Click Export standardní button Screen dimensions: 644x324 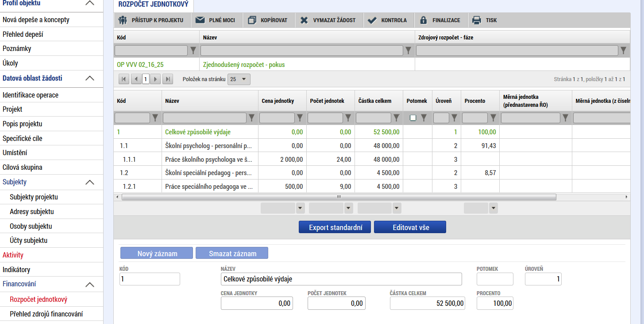(x=334, y=227)
